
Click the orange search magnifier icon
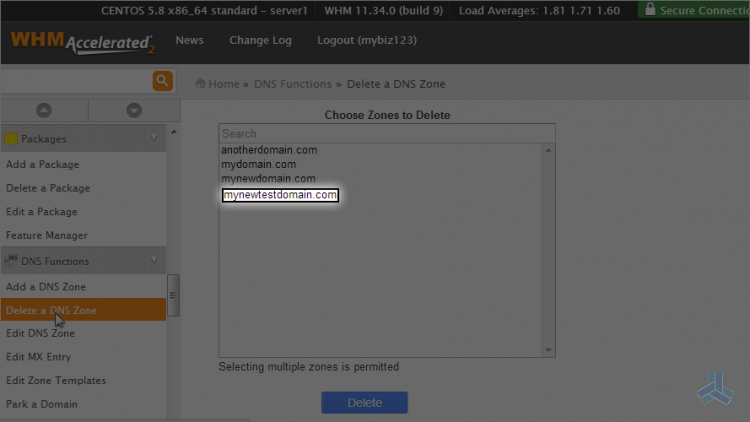(x=163, y=81)
